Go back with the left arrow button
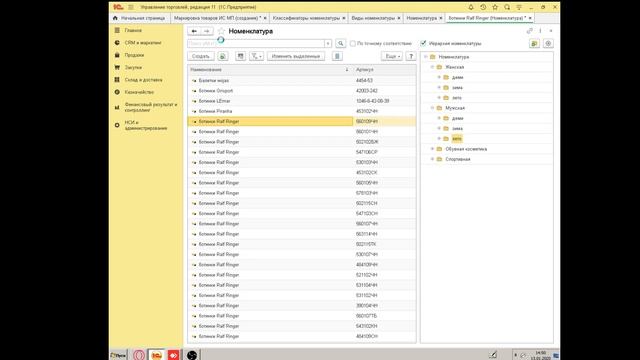This screenshot has height=360, width=640. point(194,31)
